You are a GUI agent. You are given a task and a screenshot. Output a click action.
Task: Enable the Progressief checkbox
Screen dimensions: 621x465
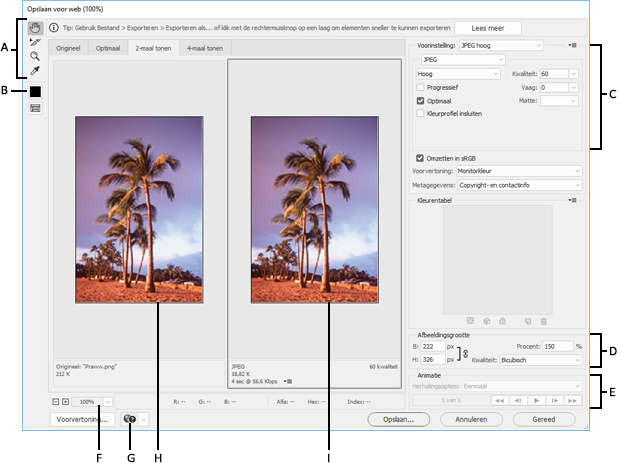tap(420, 87)
